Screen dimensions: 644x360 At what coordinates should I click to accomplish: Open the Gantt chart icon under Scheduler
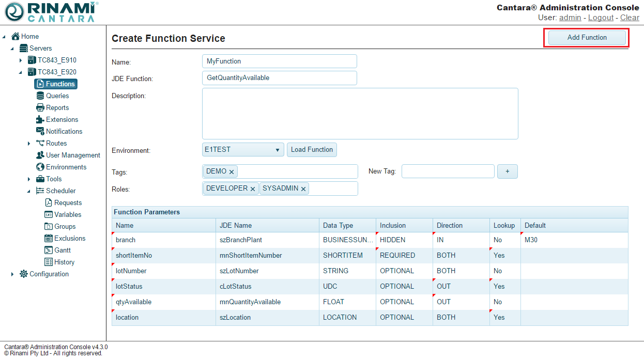pyautogui.click(x=49, y=250)
